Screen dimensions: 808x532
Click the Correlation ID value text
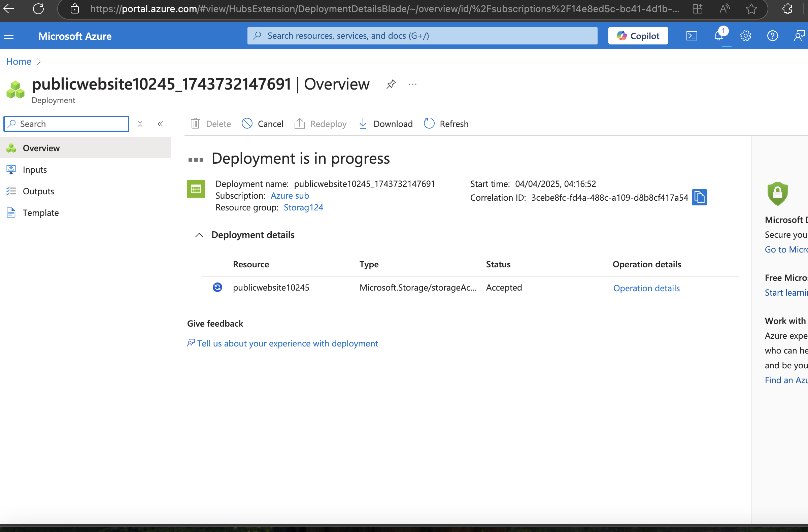point(609,198)
